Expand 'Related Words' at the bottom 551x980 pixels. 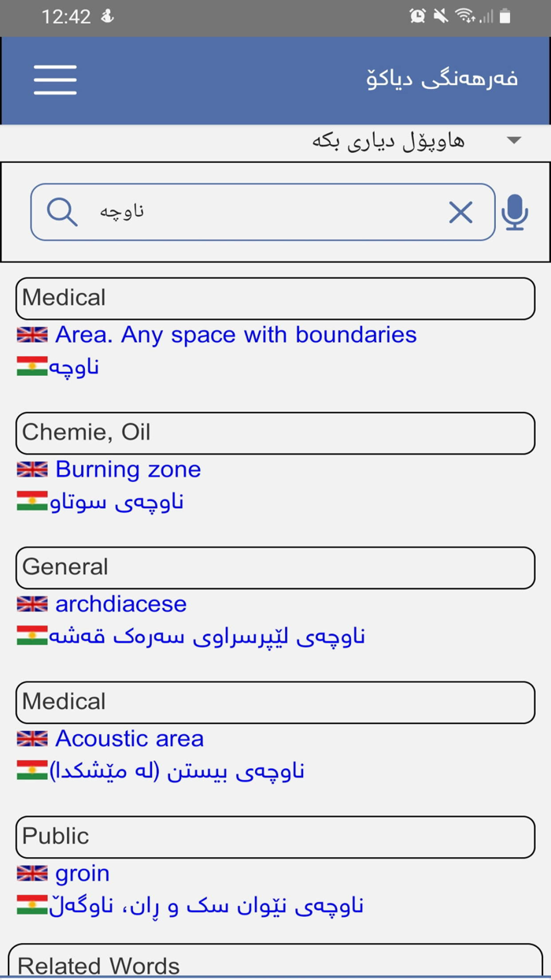(x=275, y=963)
